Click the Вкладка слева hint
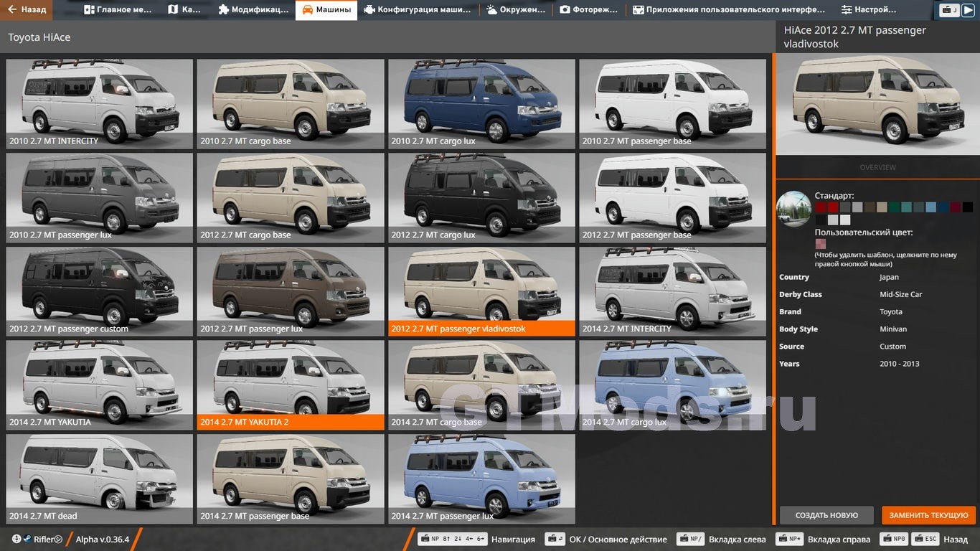The height and width of the screenshot is (551, 980). click(722, 540)
